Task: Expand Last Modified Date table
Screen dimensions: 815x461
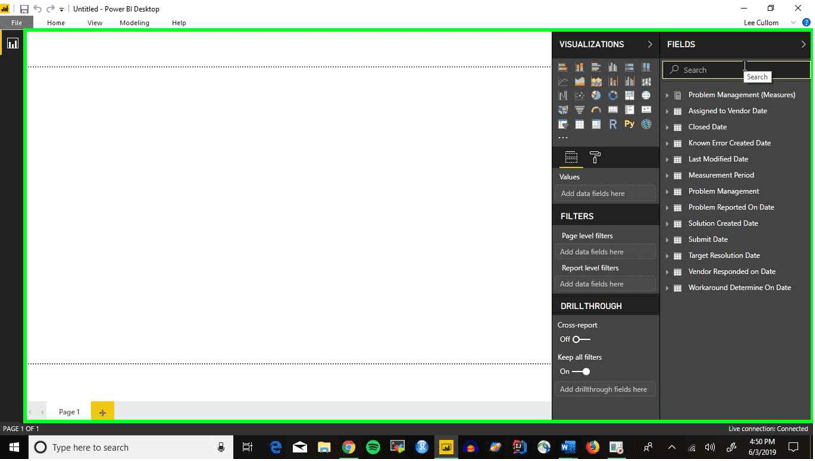Action: (x=667, y=160)
